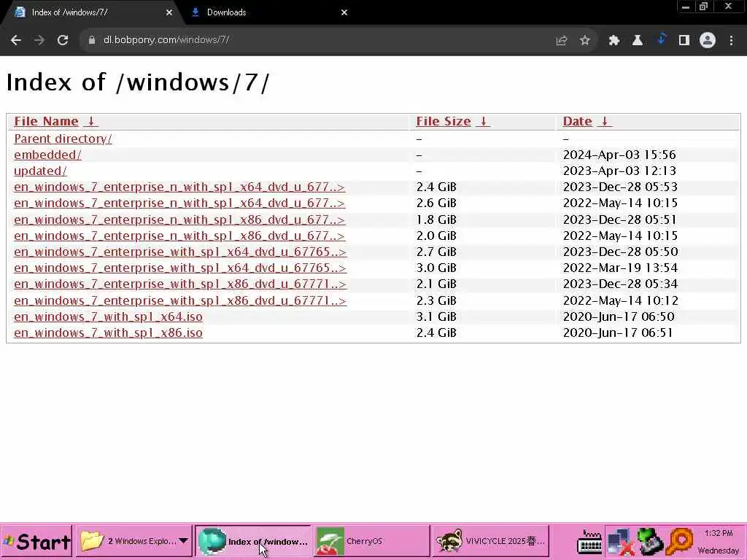
Task: Download enterprise x86 ISO sized 2.1 GiB
Action: (x=180, y=284)
